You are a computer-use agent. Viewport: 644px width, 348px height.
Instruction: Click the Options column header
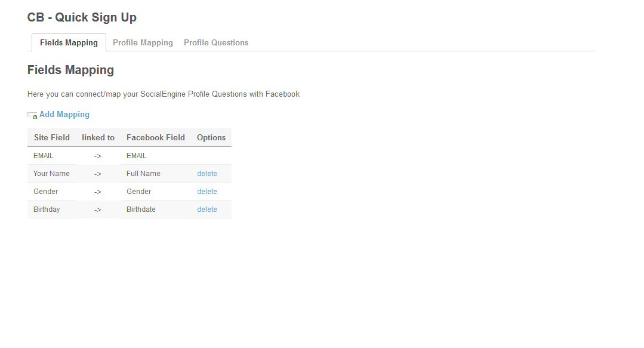pyautogui.click(x=211, y=137)
